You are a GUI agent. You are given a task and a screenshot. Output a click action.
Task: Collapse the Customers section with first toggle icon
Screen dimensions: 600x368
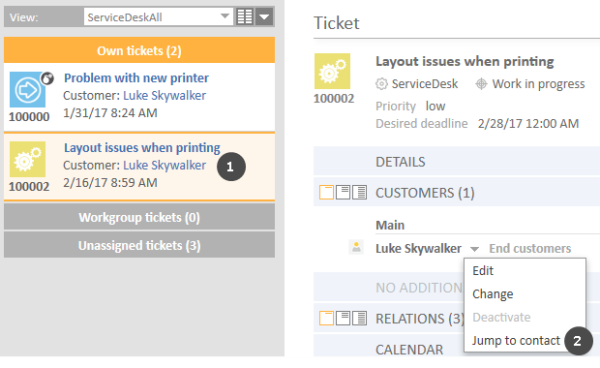tap(326, 192)
